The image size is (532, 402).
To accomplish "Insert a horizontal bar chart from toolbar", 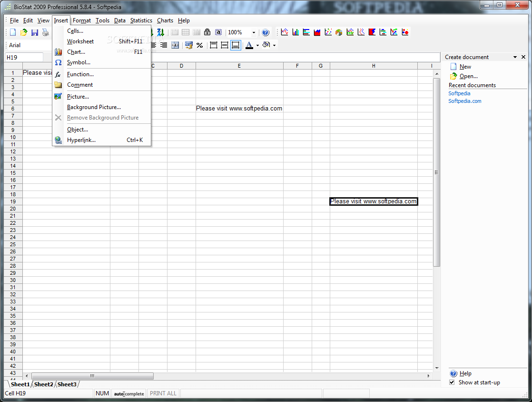I will click(x=306, y=32).
